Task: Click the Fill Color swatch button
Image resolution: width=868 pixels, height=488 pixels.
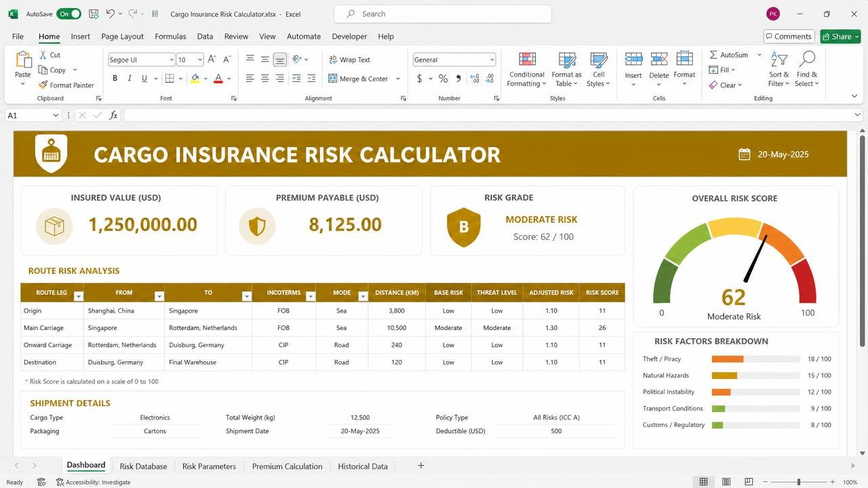Action: click(195, 79)
